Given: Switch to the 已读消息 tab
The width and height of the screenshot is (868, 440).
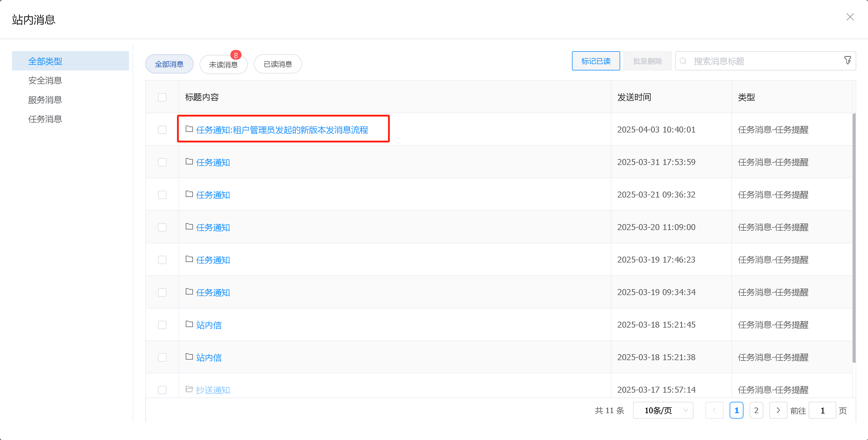Looking at the screenshot, I should click(277, 64).
